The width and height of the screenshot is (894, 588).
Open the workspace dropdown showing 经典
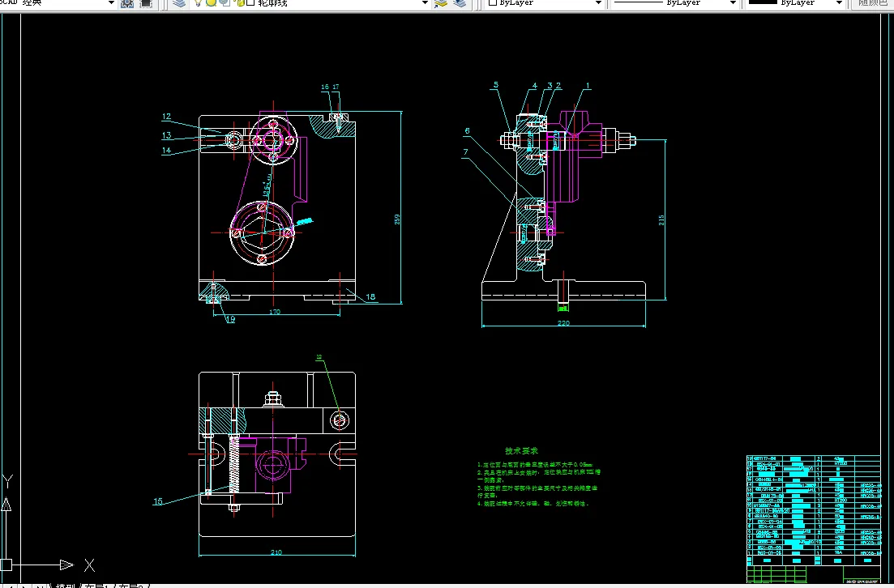[57, 3]
